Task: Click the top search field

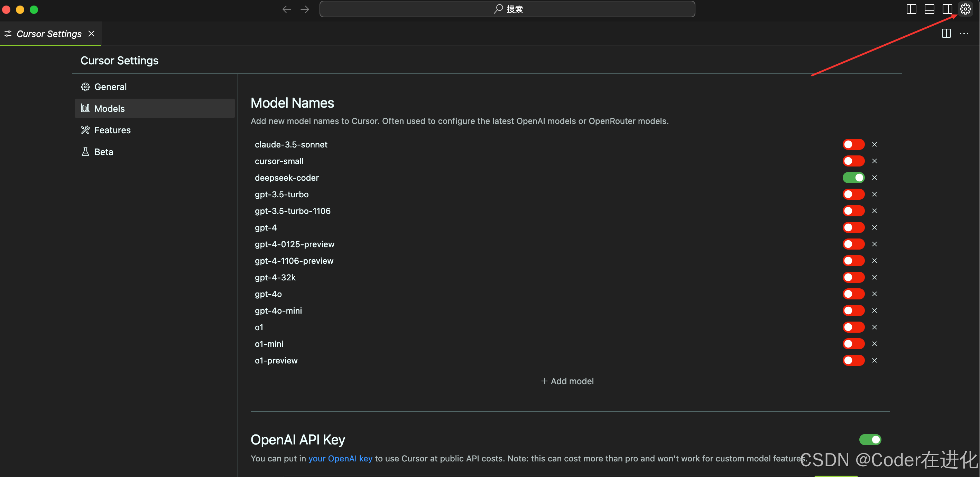Action: pyautogui.click(x=507, y=9)
